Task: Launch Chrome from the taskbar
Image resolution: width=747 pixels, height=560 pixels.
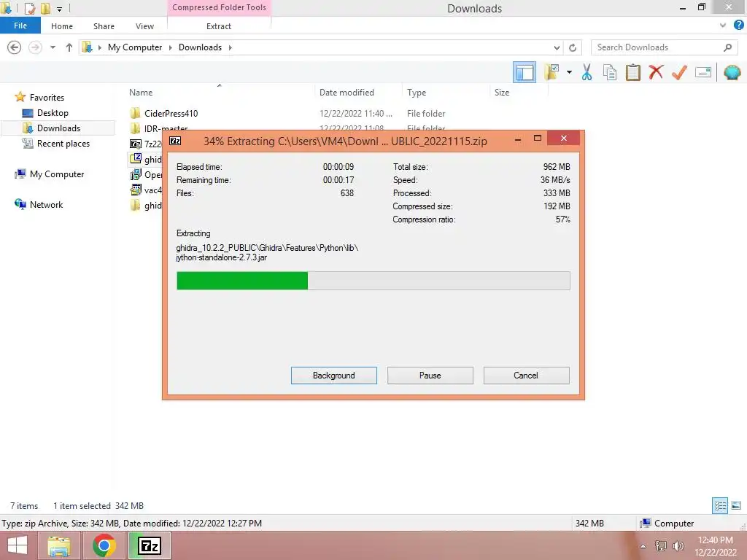Action: pyautogui.click(x=104, y=545)
